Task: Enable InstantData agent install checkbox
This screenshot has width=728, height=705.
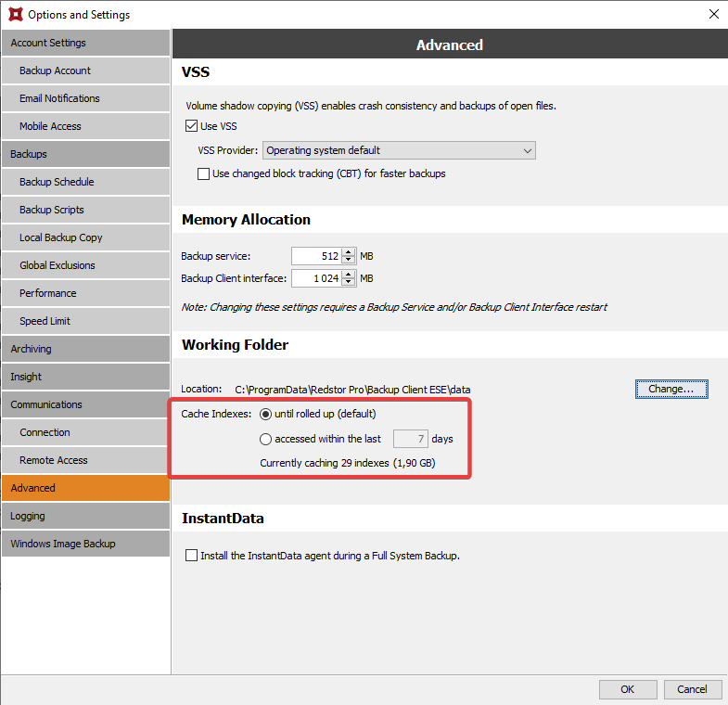Action: click(191, 556)
